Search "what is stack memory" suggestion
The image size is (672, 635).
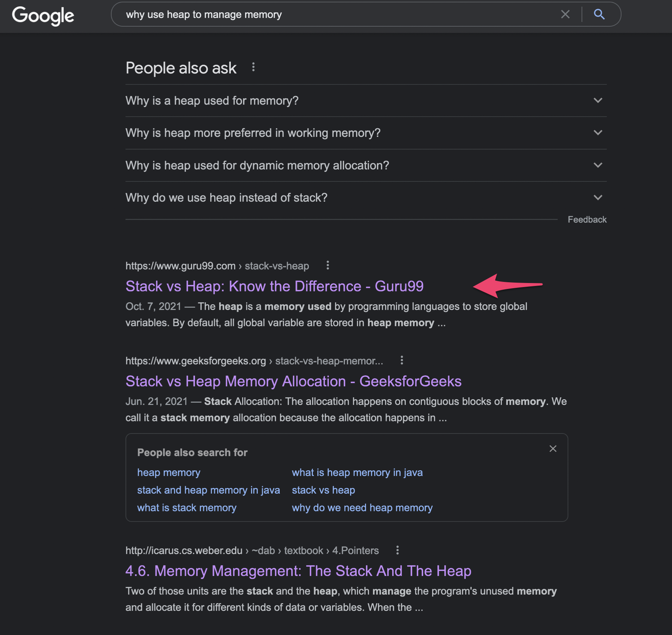(x=187, y=507)
